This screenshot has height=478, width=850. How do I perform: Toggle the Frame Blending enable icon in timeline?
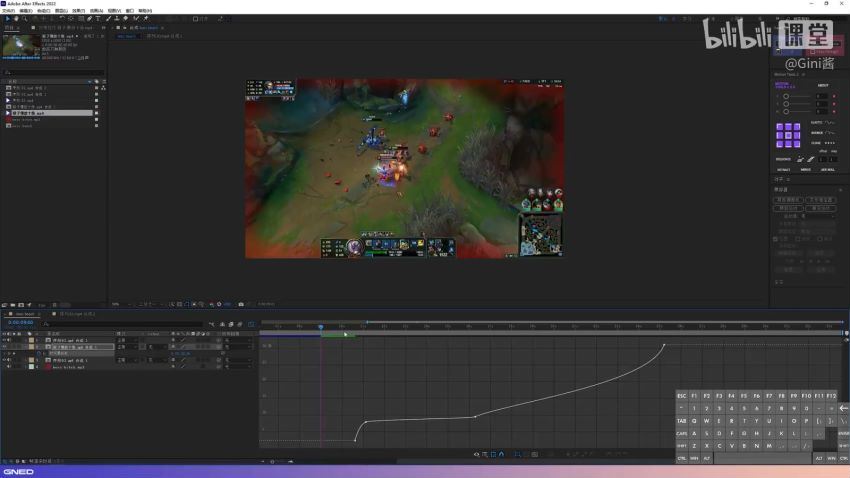[x=231, y=324]
